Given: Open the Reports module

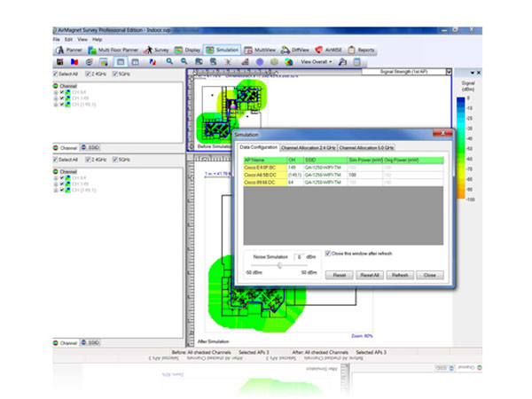Looking at the screenshot, I should pyautogui.click(x=361, y=51).
